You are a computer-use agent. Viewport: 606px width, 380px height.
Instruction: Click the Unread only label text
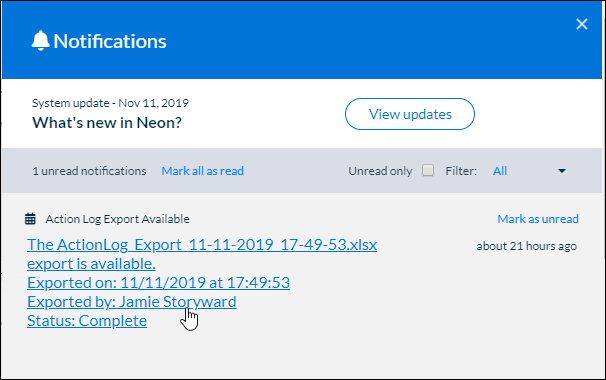click(380, 171)
